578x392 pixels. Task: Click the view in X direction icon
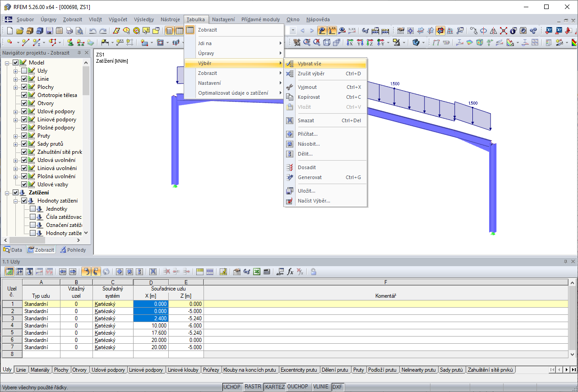click(x=350, y=42)
